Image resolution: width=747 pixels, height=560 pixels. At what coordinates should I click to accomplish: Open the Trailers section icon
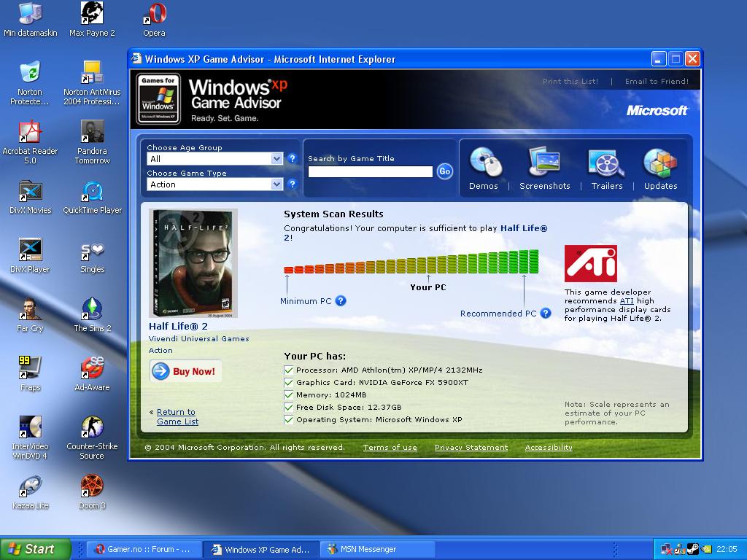click(606, 163)
